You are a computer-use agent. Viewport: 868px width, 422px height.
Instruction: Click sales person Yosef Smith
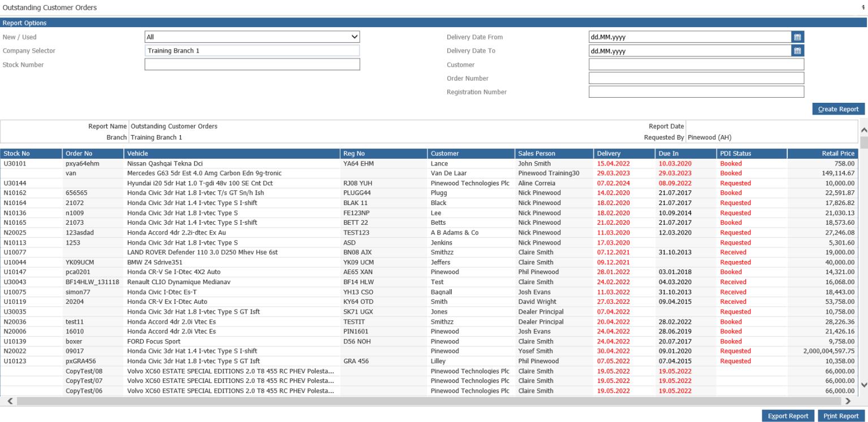tap(536, 351)
